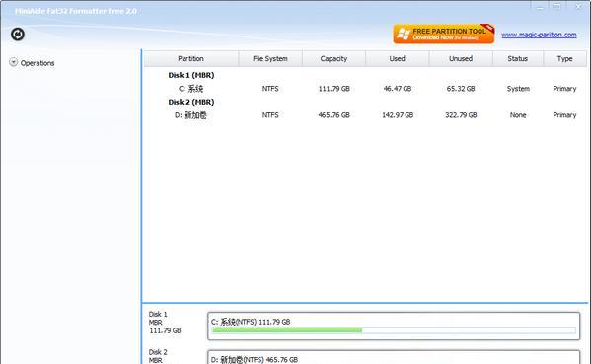This screenshot has width=591, height=364.
Task: Click the Used column header
Action: tap(398, 59)
